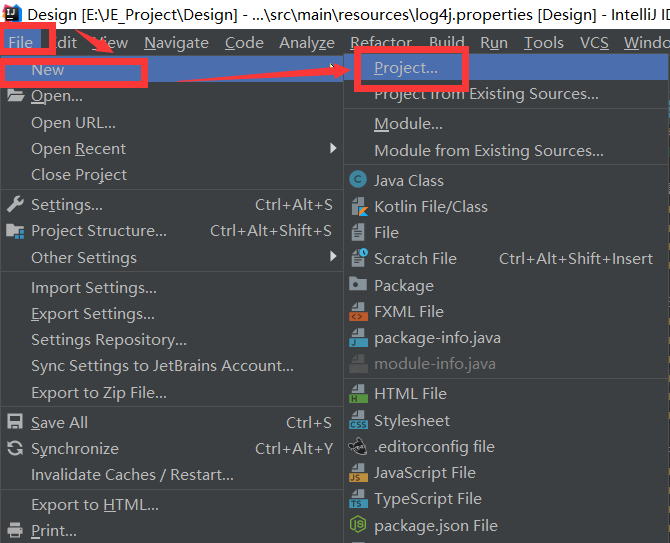
Task: Open the New submenu entry
Action: pyautogui.click(x=48, y=70)
